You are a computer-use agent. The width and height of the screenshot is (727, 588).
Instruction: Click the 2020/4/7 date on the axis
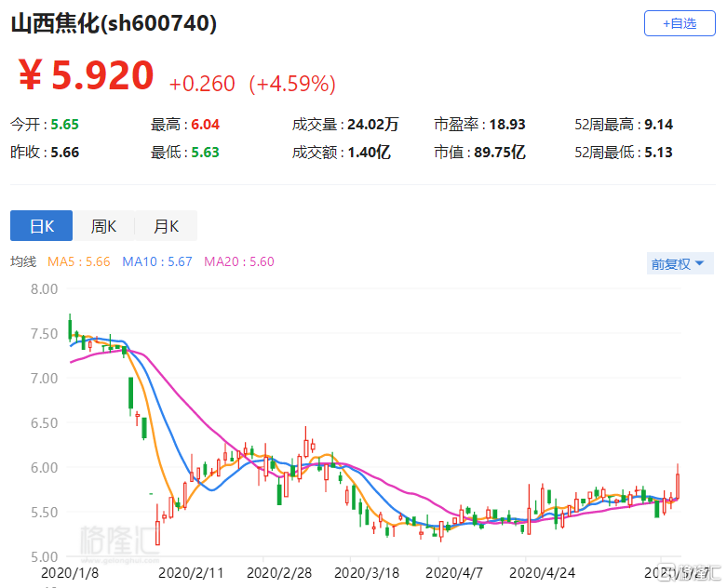(454, 573)
